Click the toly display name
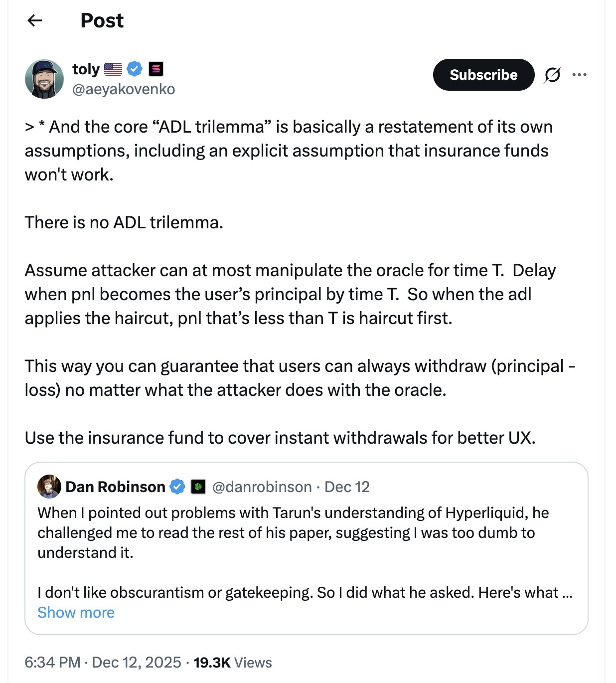 pyautogui.click(x=86, y=69)
